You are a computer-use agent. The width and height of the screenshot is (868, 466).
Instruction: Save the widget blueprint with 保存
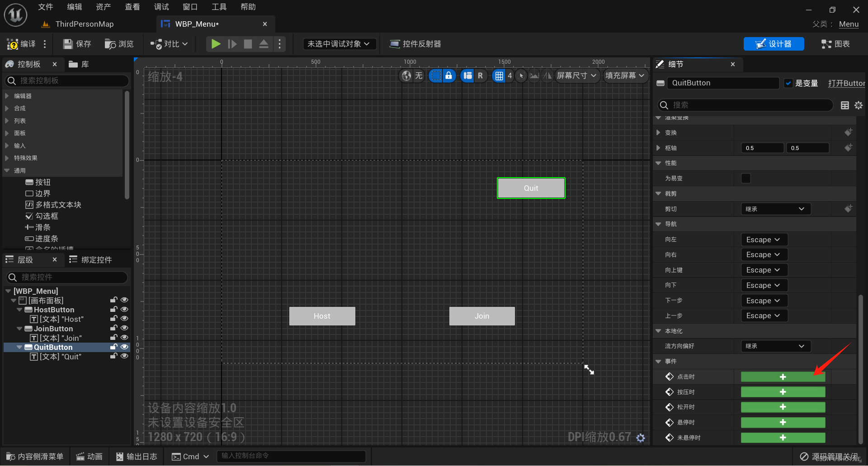tap(77, 44)
